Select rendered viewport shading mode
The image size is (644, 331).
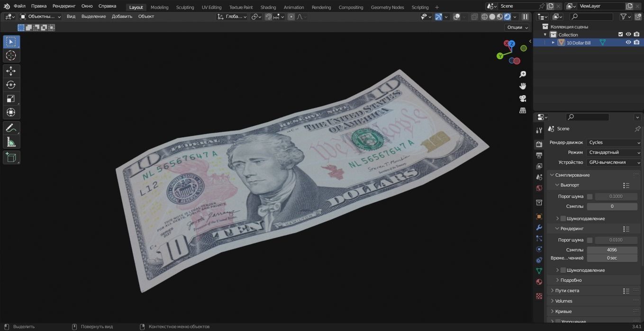[x=508, y=17]
